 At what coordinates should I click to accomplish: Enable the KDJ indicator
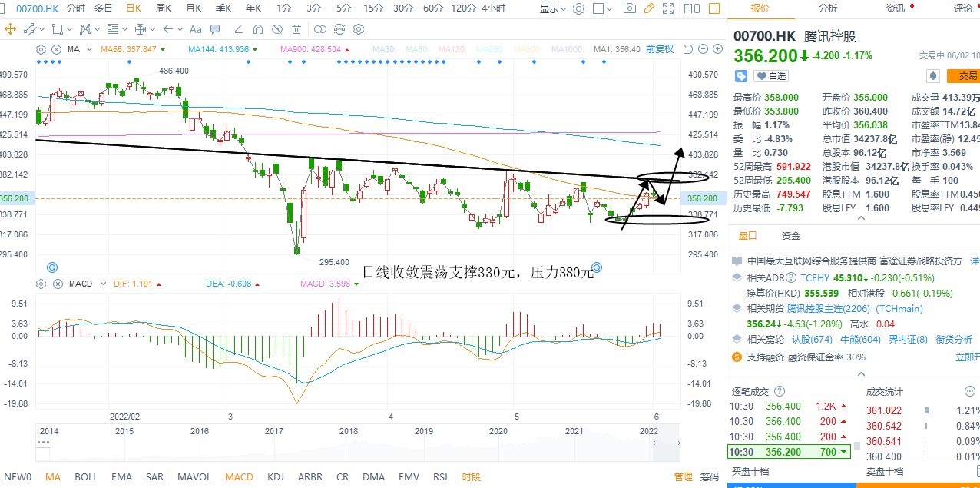tap(276, 477)
